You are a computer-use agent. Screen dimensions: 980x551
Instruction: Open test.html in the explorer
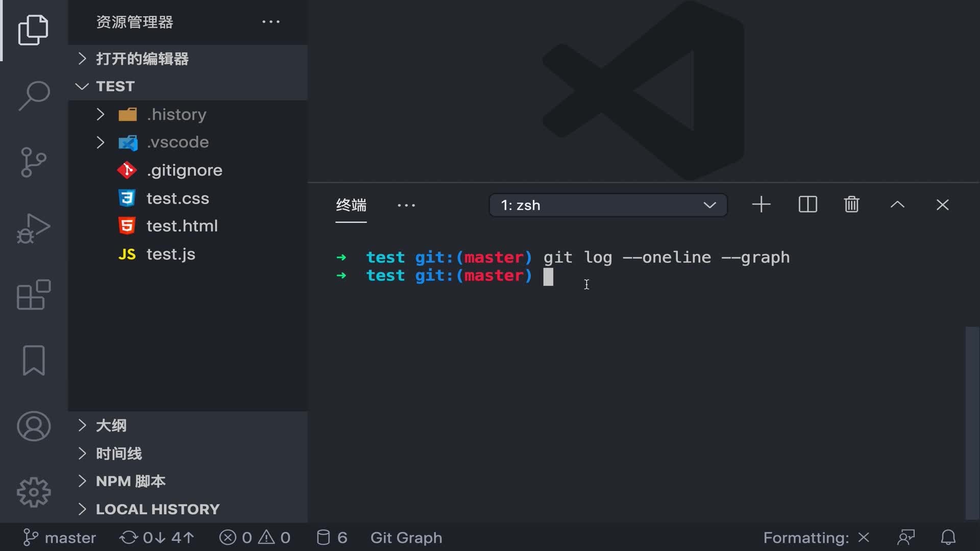pyautogui.click(x=182, y=226)
